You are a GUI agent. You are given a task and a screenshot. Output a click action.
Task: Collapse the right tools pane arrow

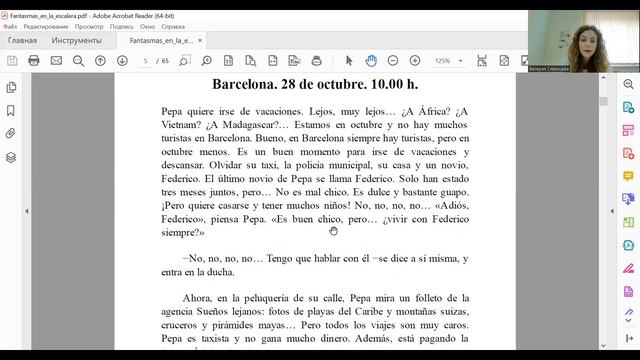(x=612, y=211)
